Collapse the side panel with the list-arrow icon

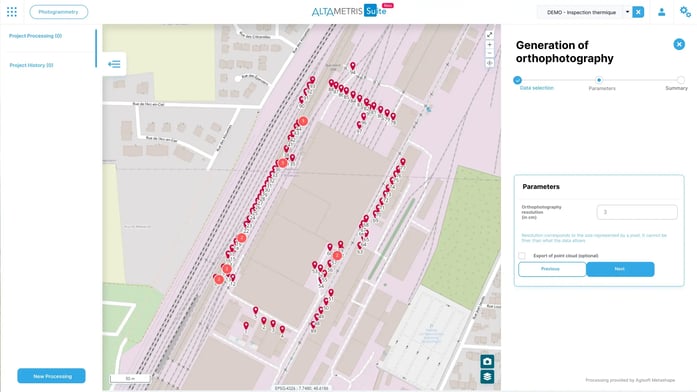click(x=114, y=64)
